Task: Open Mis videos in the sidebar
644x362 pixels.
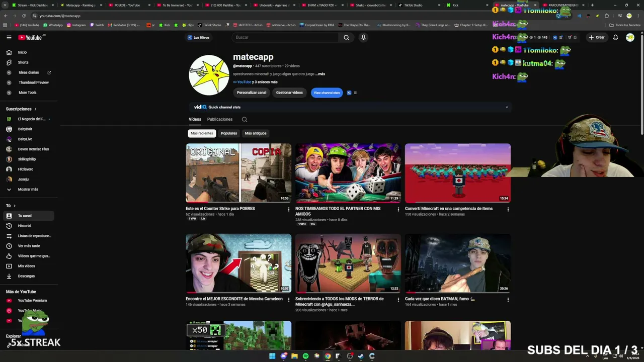Action: pos(28,266)
